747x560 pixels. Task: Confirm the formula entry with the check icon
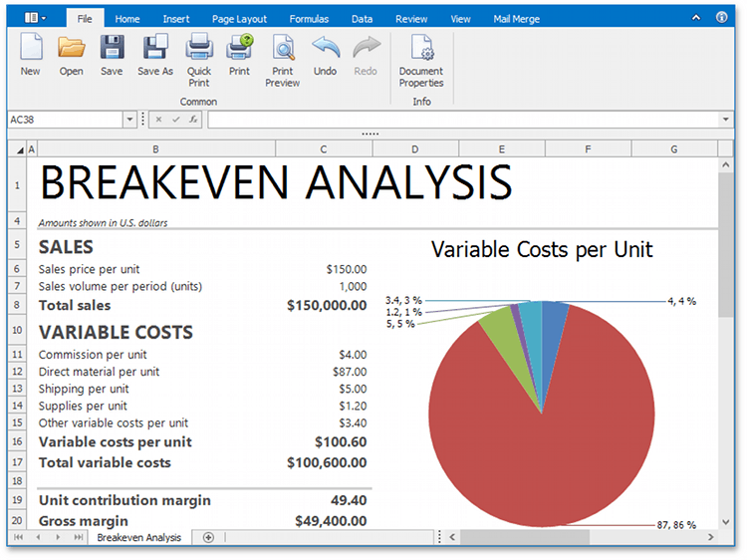(176, 120)
